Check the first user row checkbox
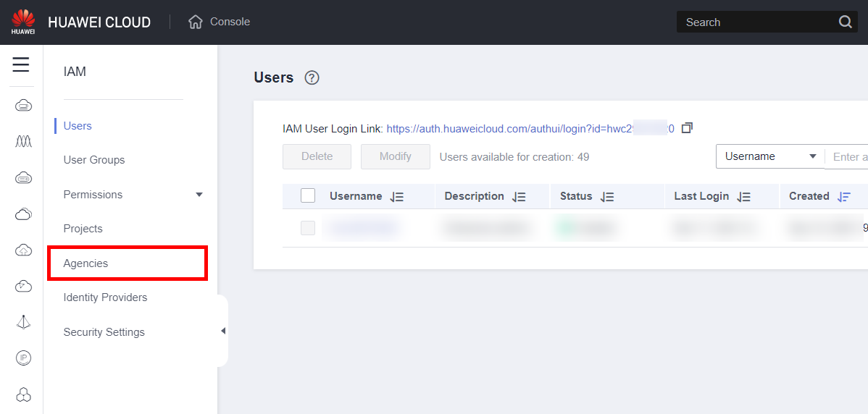Image resolution: width=868 pixels, height=414 pixels. click(x=308, y=228)
